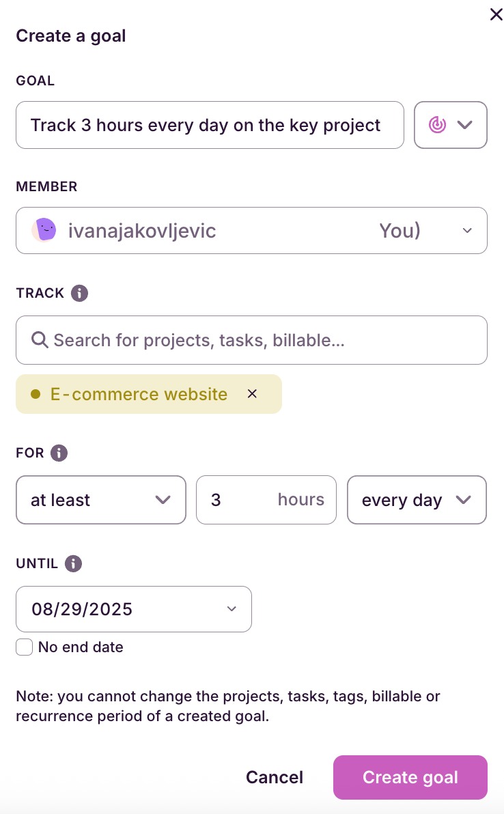Click the info icon next to TRACK
The image size is (504, 814).
[79, 294]
